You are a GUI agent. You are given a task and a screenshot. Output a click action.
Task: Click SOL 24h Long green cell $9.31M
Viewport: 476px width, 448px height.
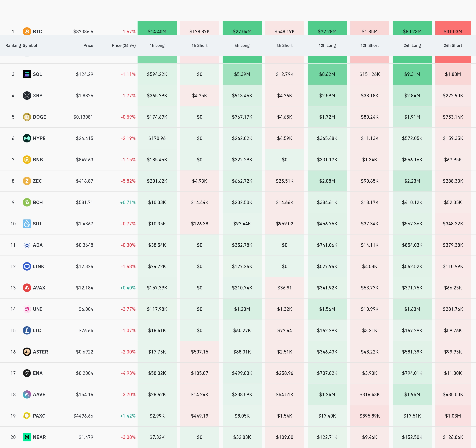[412, 74]
